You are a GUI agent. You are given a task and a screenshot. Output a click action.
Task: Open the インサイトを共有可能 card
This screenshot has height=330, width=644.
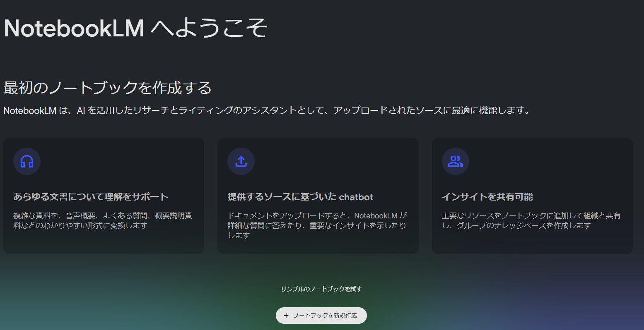(532, 196)
